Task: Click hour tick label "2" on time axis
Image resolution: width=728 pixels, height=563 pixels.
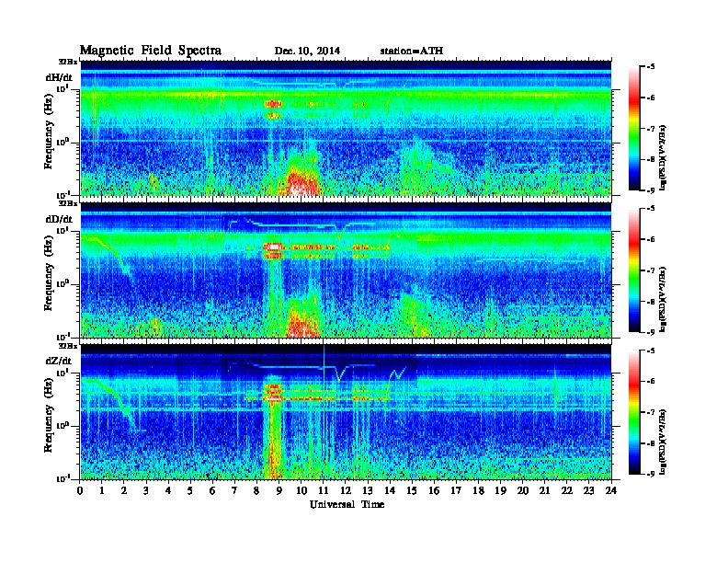Action: pos(124,490)
